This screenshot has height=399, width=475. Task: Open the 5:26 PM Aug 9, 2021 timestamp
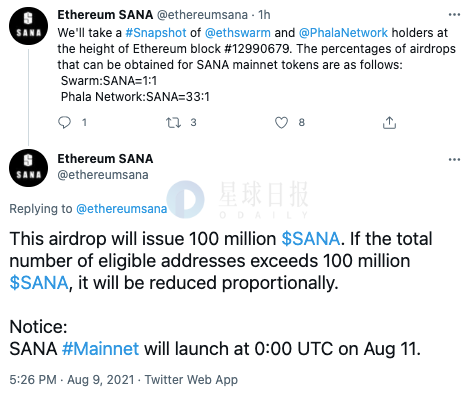(72, 379)
